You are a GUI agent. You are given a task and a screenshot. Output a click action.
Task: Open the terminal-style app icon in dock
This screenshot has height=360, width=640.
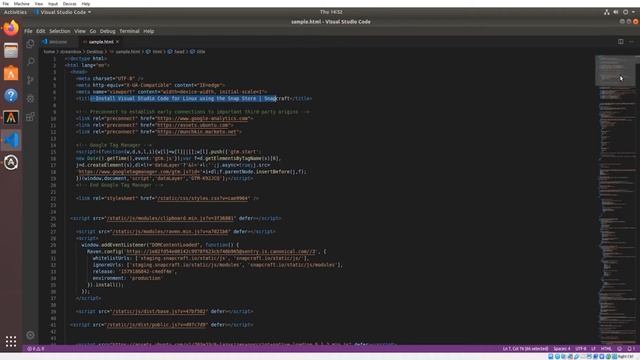point(11,118)
